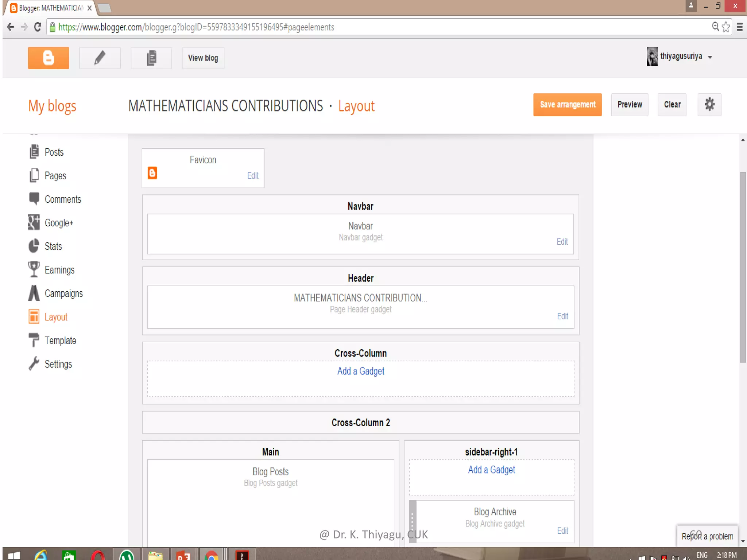The height and width of the screenshot is (560, 747).
Task: Click the orange Blogger home icon
Action: [48, 58]
